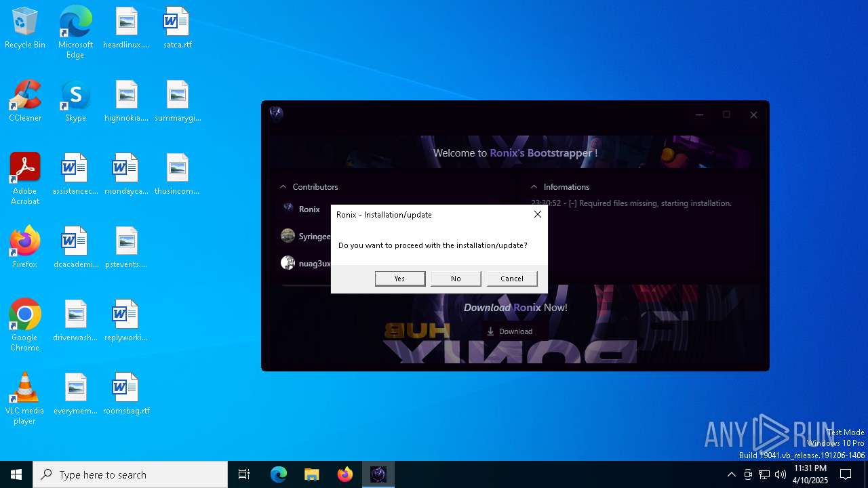Open the taskbar clock and date
Image resolution: width=868 pixels, height=488 pixels.
810,474
